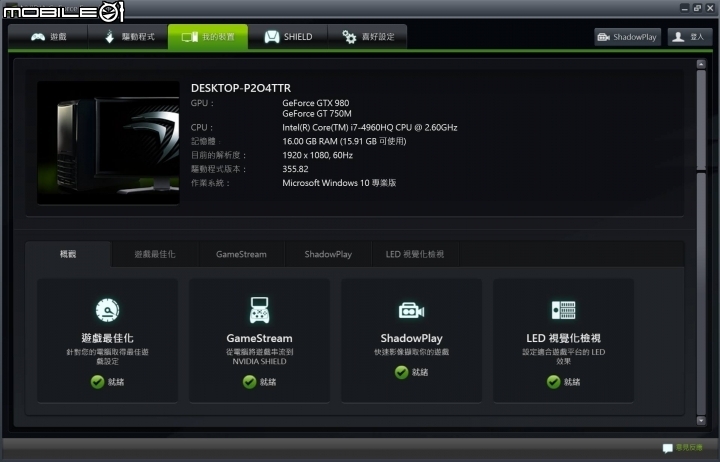Restore the window size button
This screenshot has height=462, width=720.
click(697, 8)
